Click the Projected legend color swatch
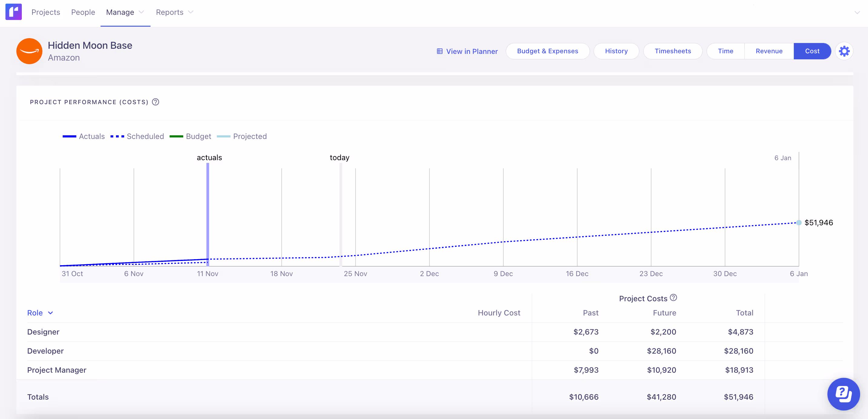868x419 pixels. click(x=224, y=137)
